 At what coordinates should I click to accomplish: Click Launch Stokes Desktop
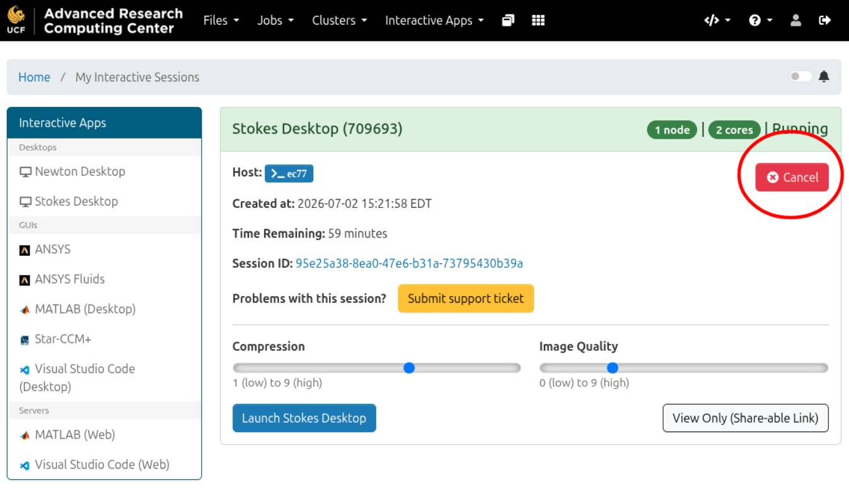(304, 418)
